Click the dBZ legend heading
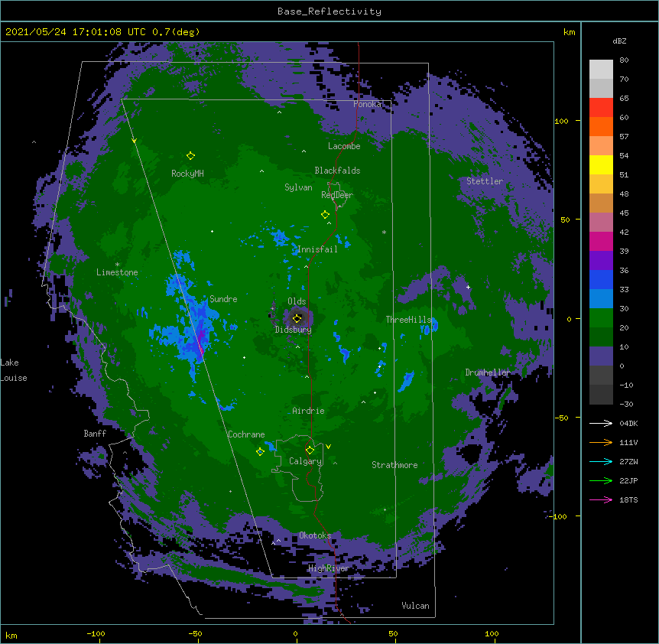Image resolution: width=659 pixels, height=644 pixels. tap(619, 41)
